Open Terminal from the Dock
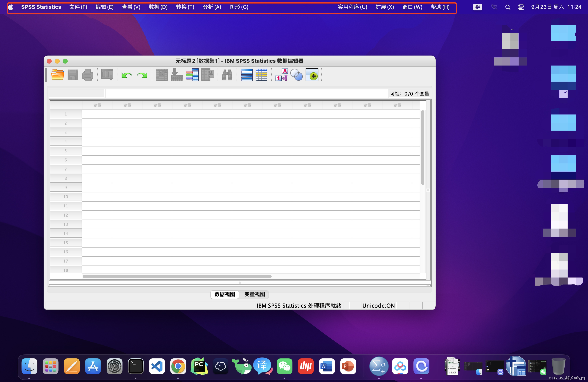588x382 pixels. [136, 366]
